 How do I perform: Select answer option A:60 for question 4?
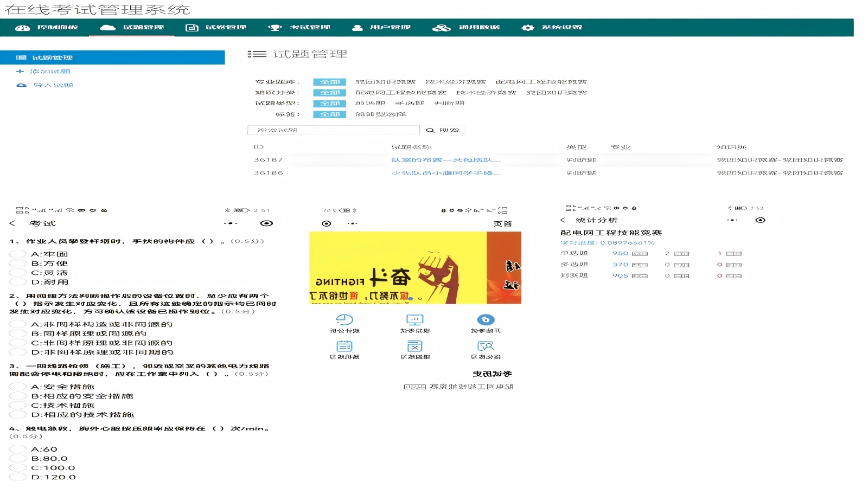18,449
